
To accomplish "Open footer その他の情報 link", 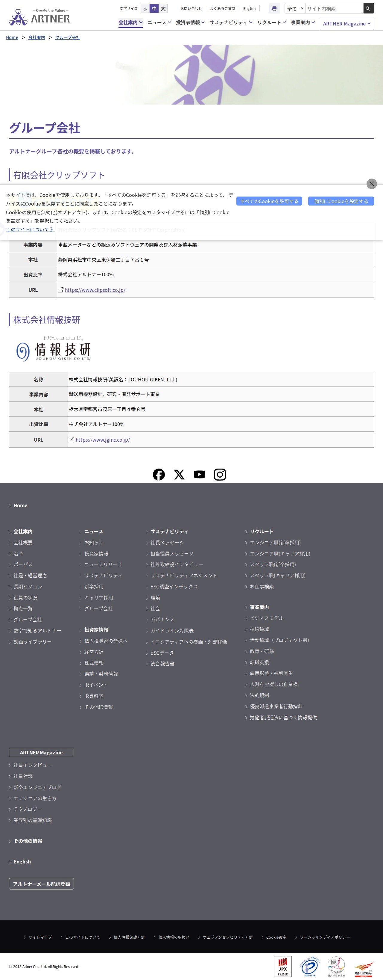I will (28, 841).
